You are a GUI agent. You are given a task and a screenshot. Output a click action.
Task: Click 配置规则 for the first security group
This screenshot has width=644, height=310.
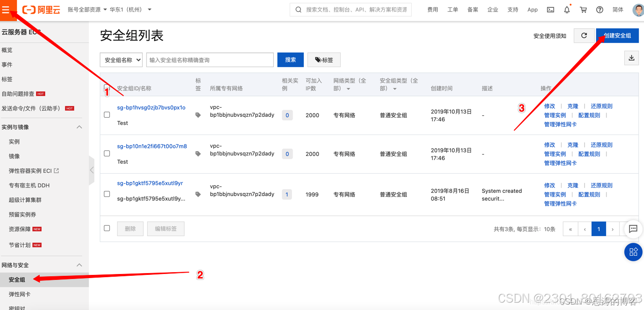pos(588,115)
